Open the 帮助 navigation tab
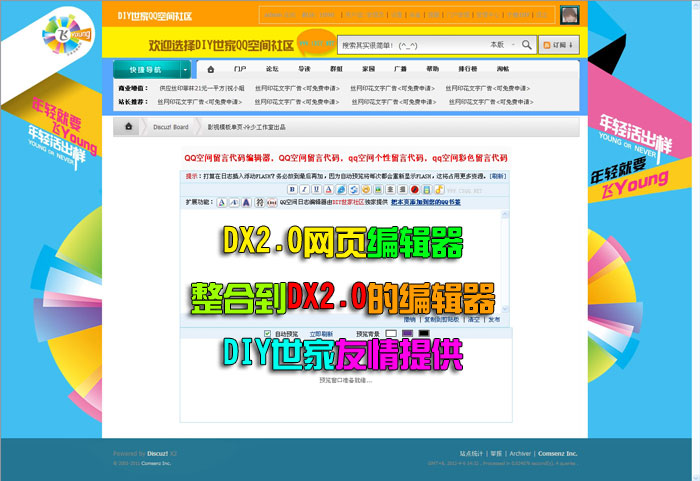This screenshot has height=481, width=700. (433, 69)
